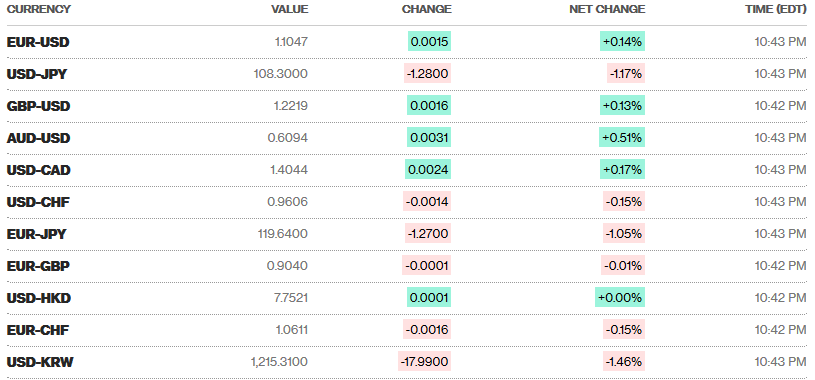Click the red -1.2700 change cell

(428, 234)
